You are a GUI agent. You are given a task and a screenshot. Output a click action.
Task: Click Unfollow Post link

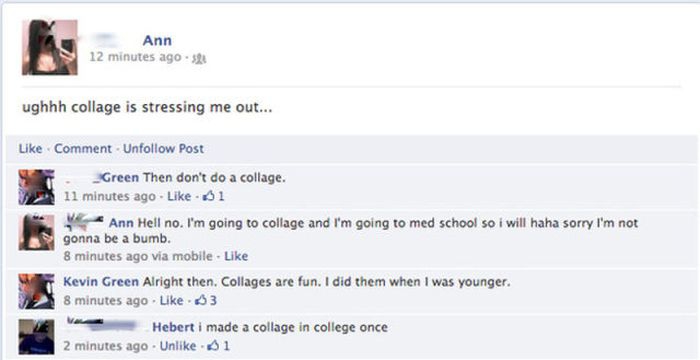tap(163, 148)
